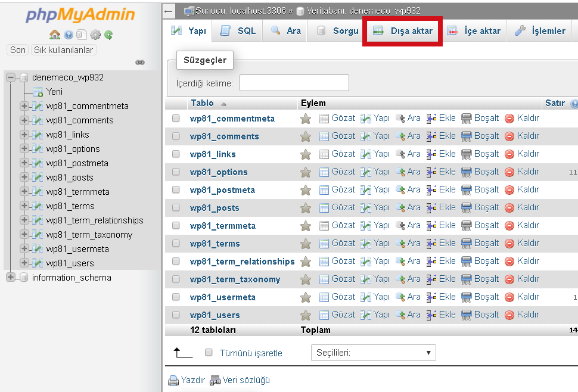Screen dimensions: 578x392
Task: Open the SQL tab
Action: click(x=237, y=31)
